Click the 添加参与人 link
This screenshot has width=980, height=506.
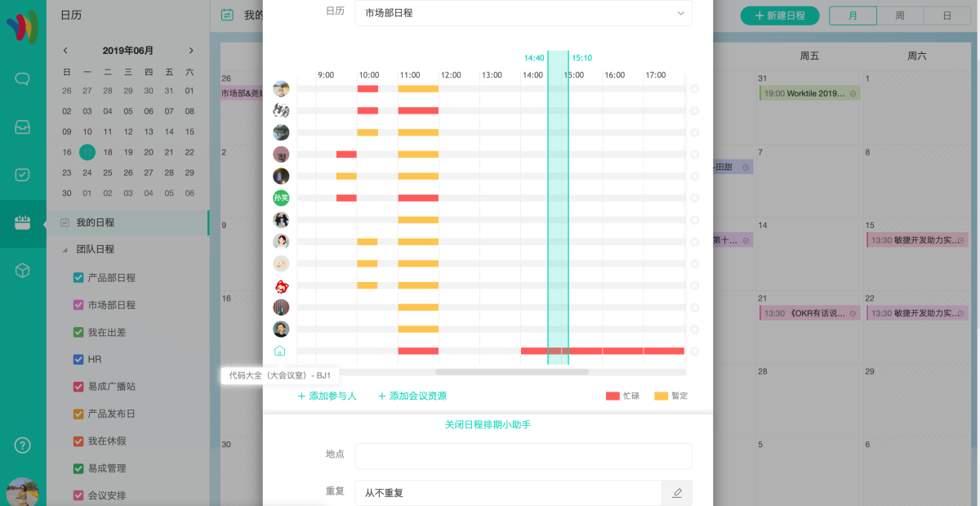click(x=327, y=396)
